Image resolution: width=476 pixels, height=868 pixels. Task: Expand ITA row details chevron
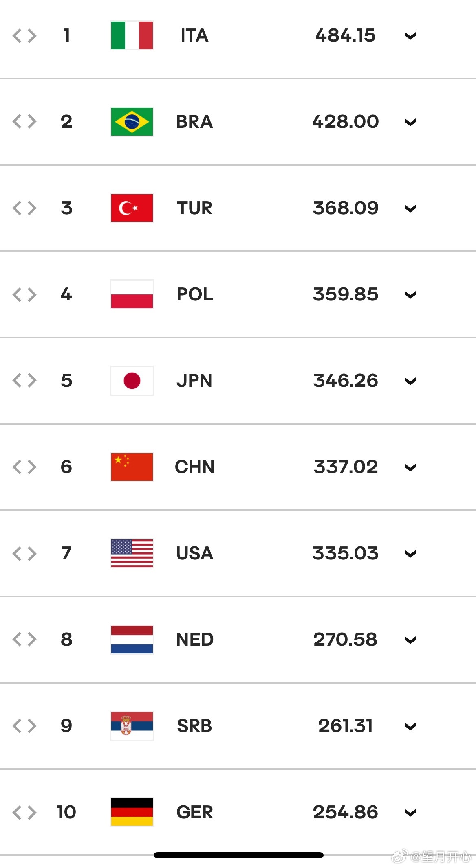coord(411,36)
